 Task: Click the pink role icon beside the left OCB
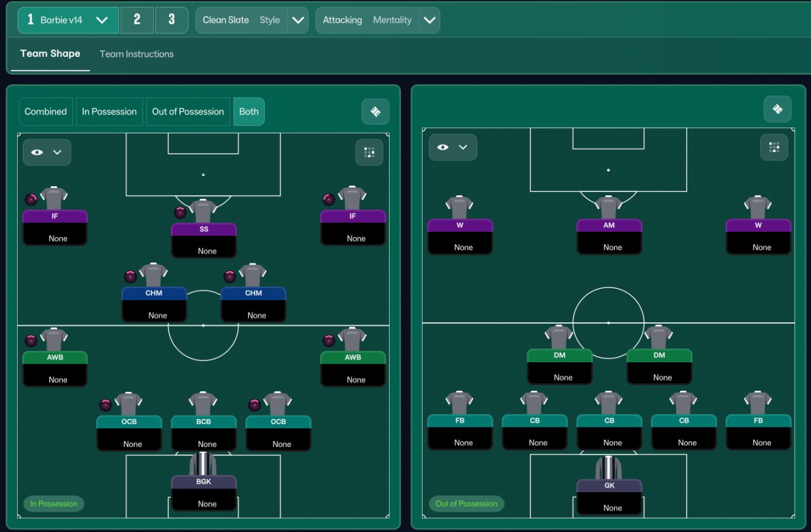[106, 405]
